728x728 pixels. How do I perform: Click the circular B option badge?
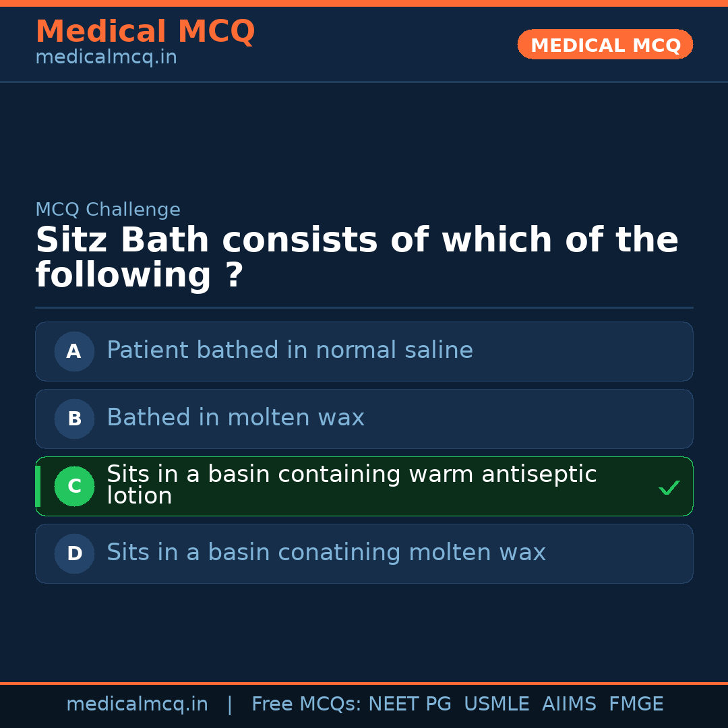(74, 419)
